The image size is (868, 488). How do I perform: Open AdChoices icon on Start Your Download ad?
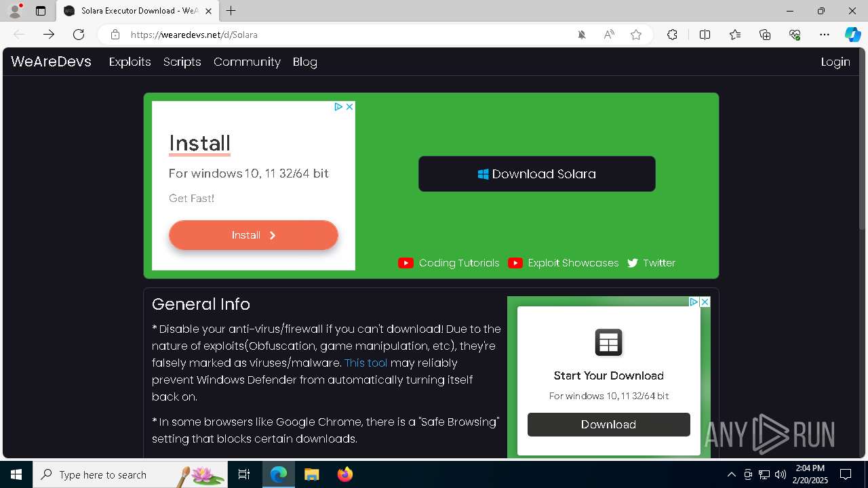click(x=694, y=302)
